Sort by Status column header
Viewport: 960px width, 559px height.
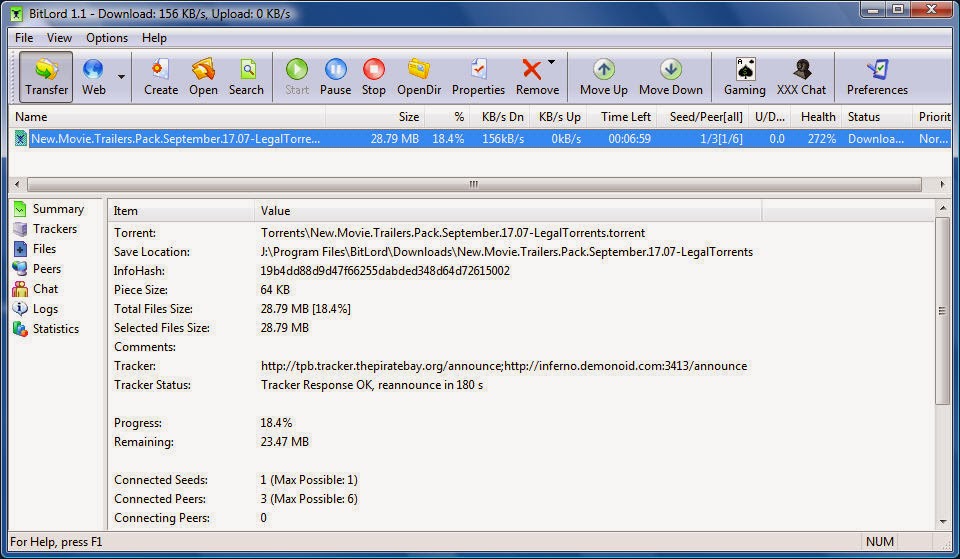point(877,116)
